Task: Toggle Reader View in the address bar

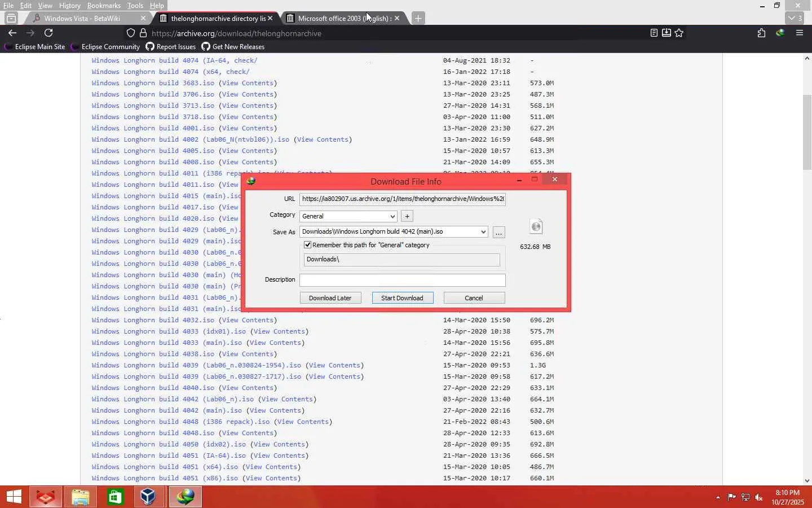Action: [x=654, y=33]
